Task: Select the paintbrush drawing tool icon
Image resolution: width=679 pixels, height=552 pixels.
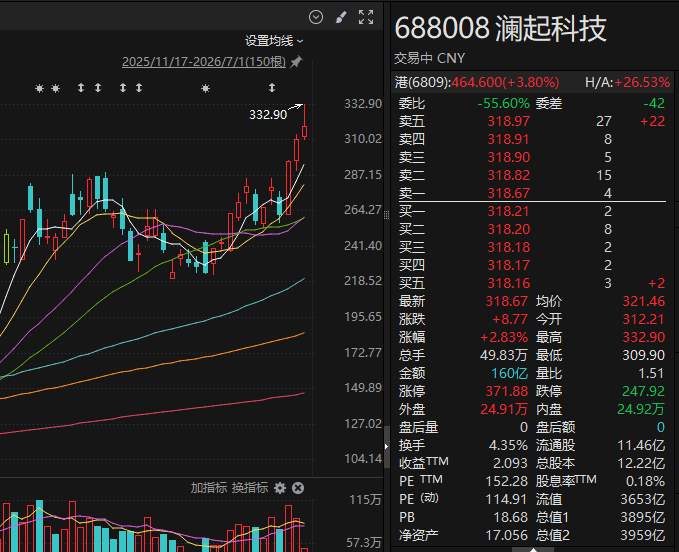Action: click(341, 17)
